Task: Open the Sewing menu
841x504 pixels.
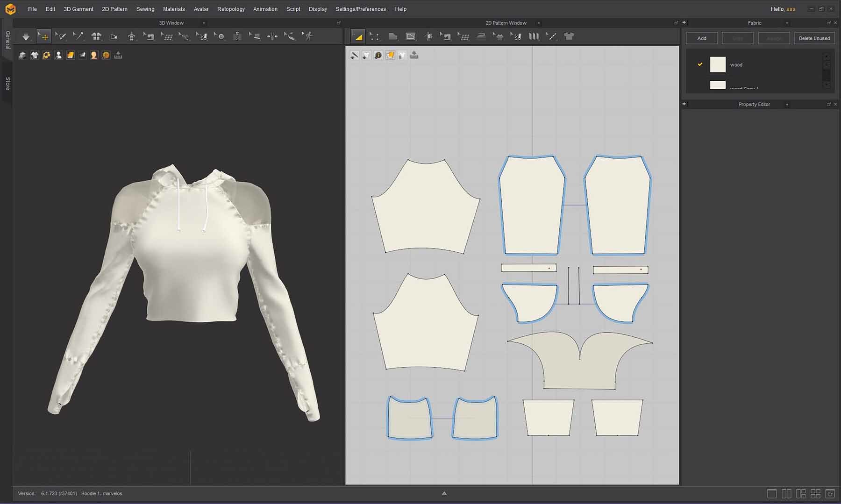Action: (x=145, y=9)
